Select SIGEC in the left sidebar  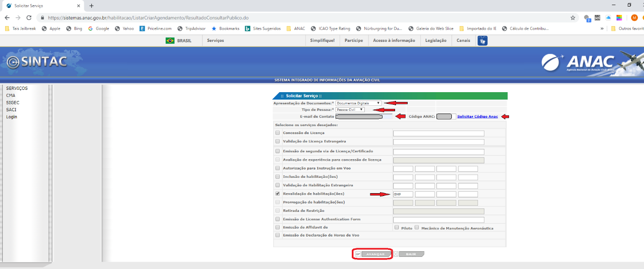(13, 103)
